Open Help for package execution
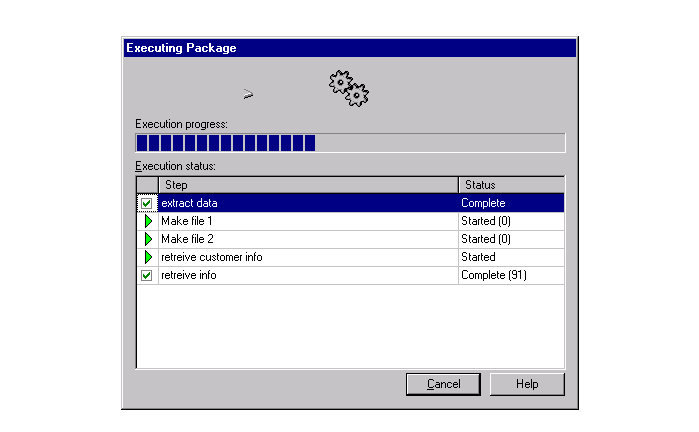Viewport: 699px width, 432px height. pyautogui.click(x=527, y=384)
